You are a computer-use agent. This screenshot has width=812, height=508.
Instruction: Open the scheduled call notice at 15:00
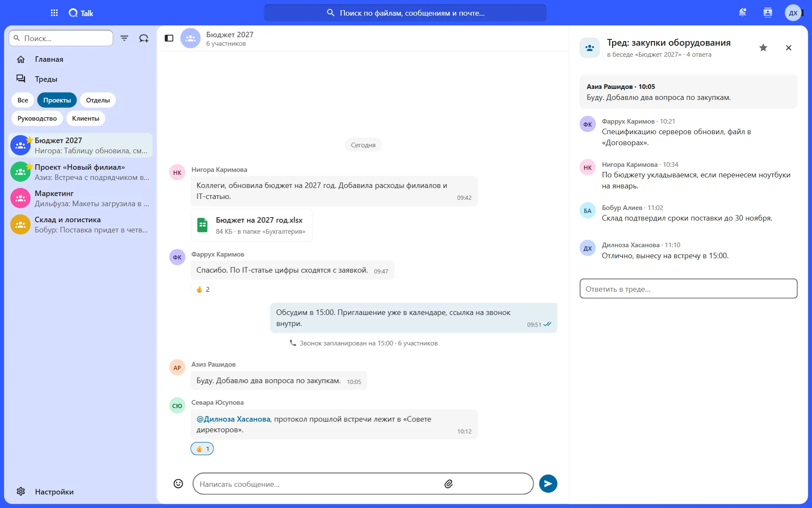click(x=363, y=343)
